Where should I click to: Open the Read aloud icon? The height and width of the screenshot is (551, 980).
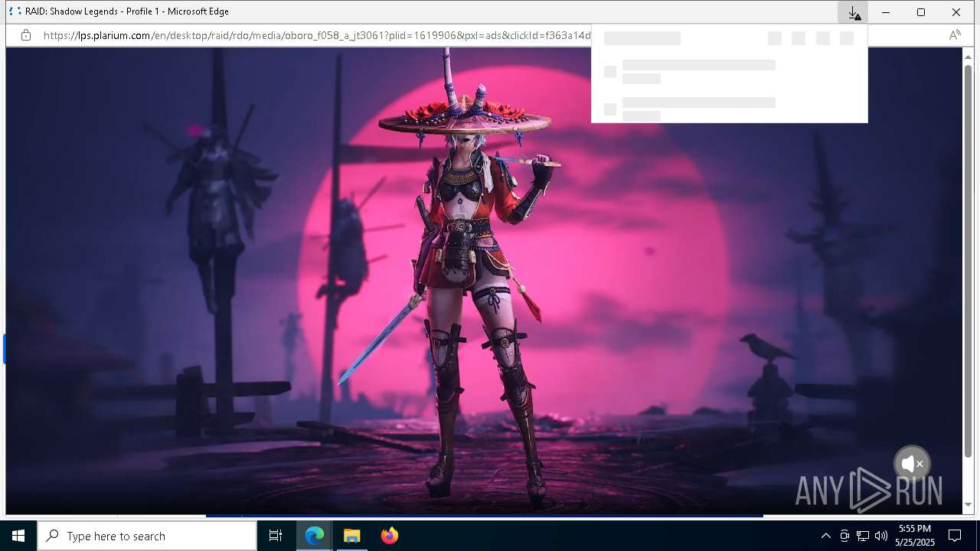click(x=955, y=35)
